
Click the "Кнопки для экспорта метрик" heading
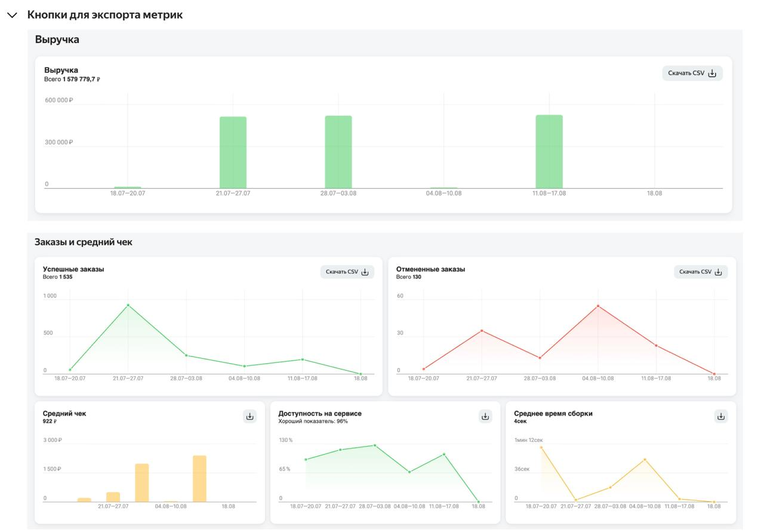[105, 15]
